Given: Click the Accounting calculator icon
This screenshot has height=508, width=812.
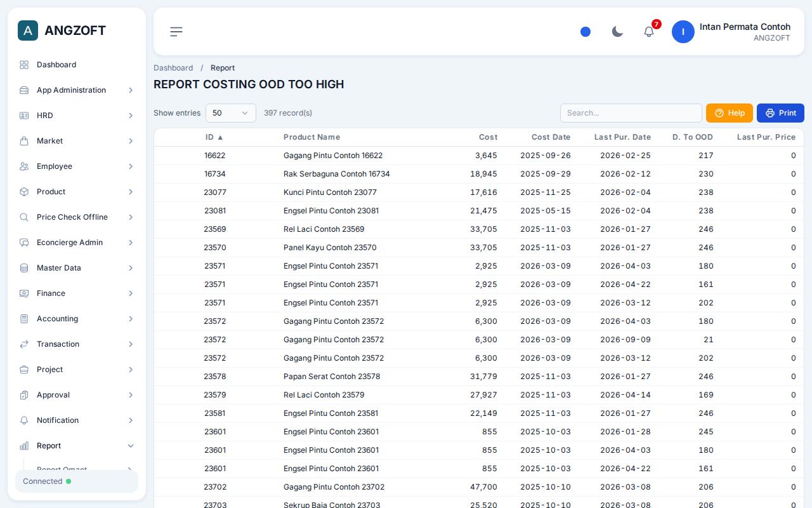Looking at the screenshot, I should [24, 319].
